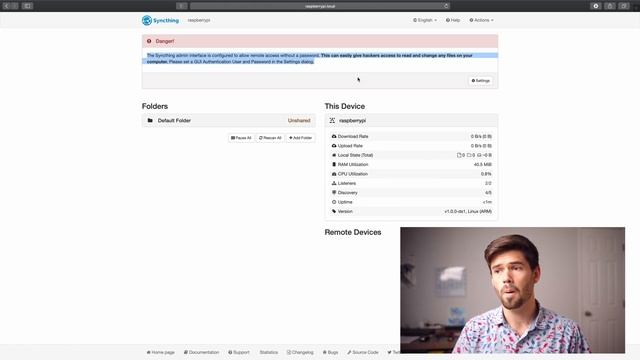
Task: Click the Upload Rate cloud icon
Action: point(334,146)
